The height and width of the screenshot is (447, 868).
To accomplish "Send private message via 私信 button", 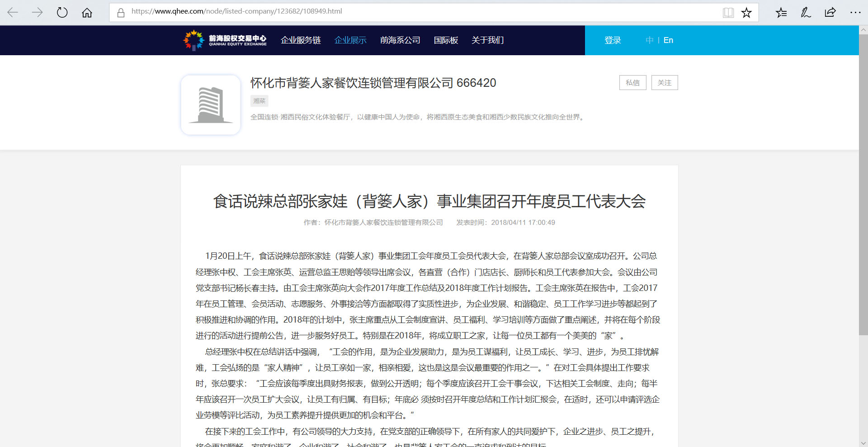I will [632, 83].
